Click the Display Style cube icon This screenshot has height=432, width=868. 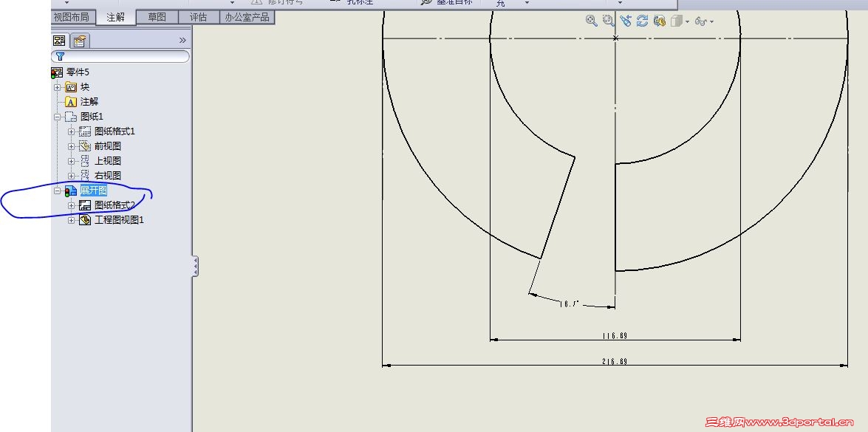point(676,21)
